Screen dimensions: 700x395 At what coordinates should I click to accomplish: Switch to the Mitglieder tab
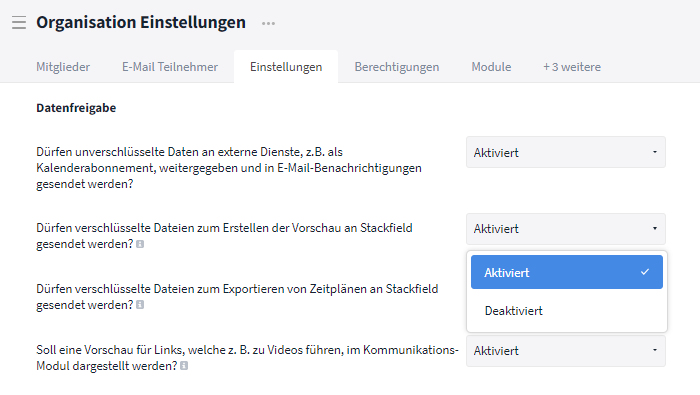(x=63, y=67)
